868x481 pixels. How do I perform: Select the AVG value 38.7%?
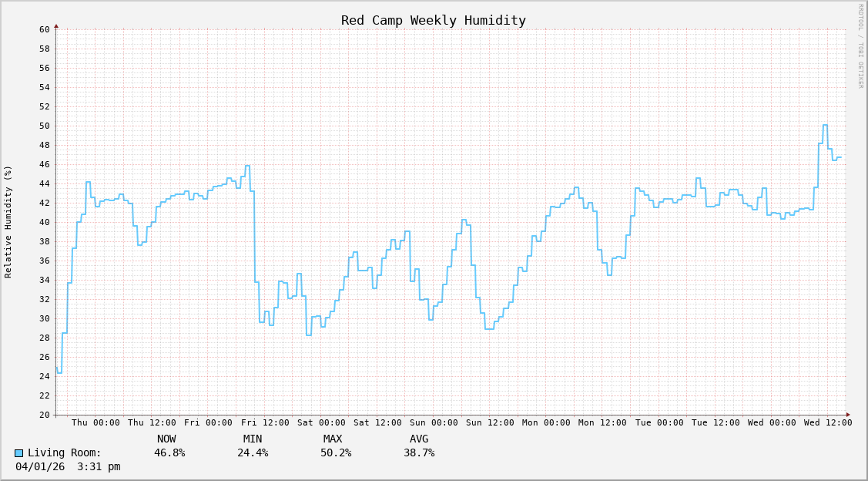[419, 452]
